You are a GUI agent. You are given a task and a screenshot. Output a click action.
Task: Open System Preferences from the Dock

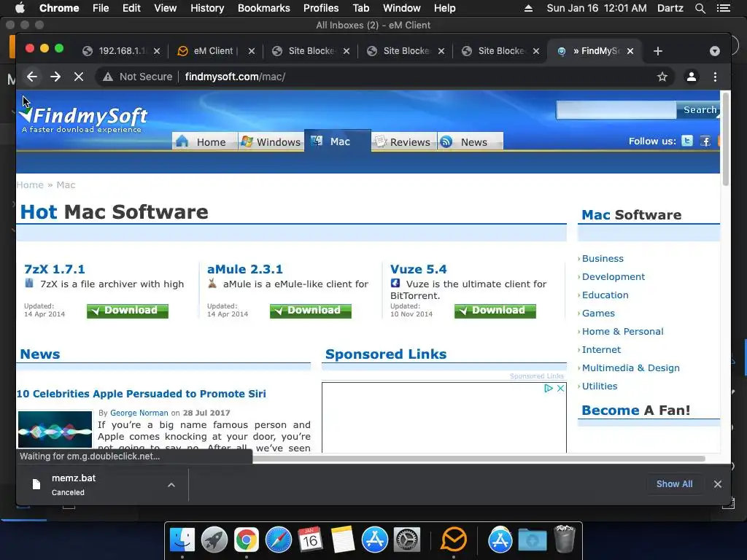pos(407,540)
